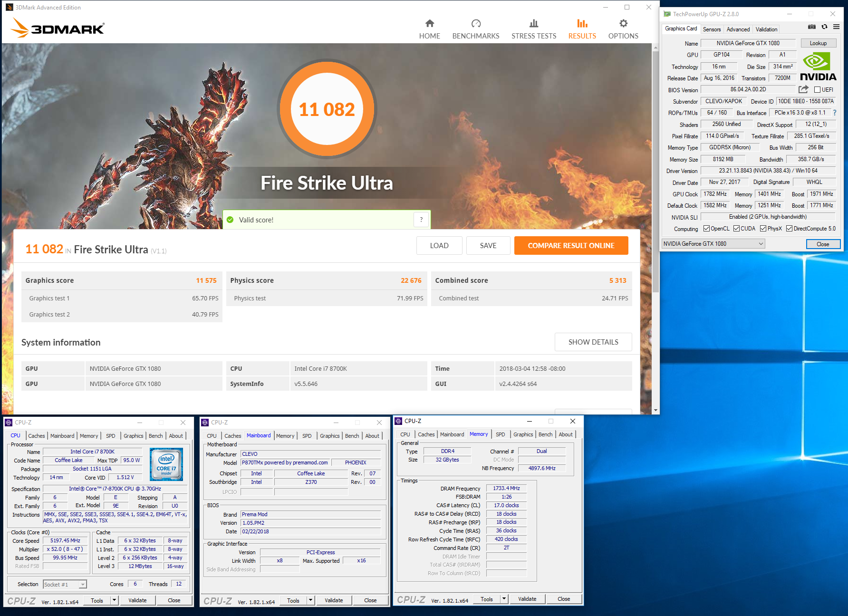Viewport: 848px width, 616px height.
Task: Click the Core Speed field 5197.45 MHz
Action: 66,541
